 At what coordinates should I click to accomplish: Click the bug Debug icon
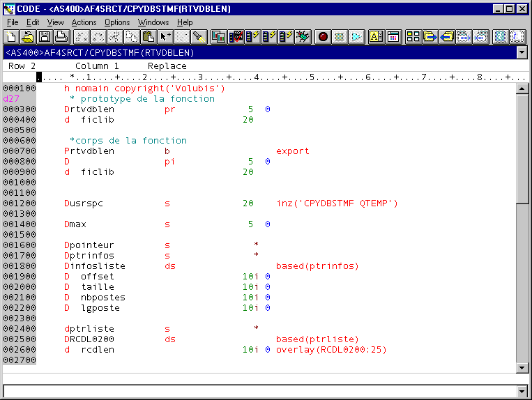(303, 37)
